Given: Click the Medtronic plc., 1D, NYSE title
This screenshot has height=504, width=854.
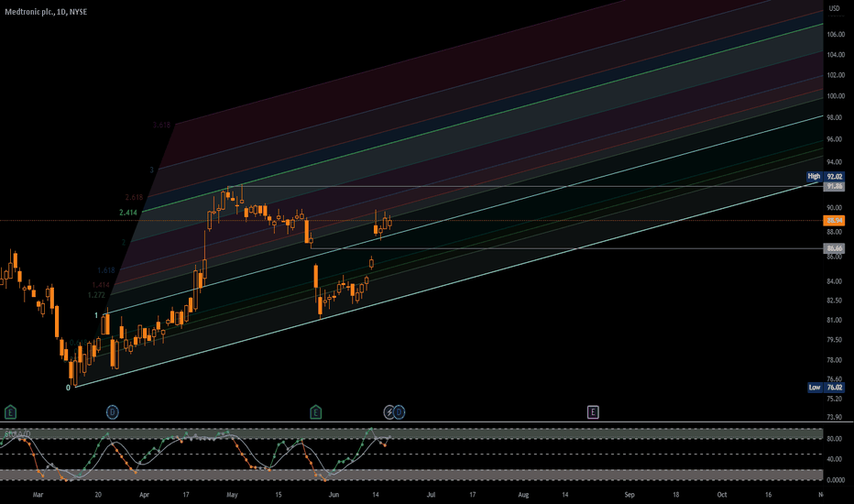Looking at the screenshot, I should pos(46,11).
